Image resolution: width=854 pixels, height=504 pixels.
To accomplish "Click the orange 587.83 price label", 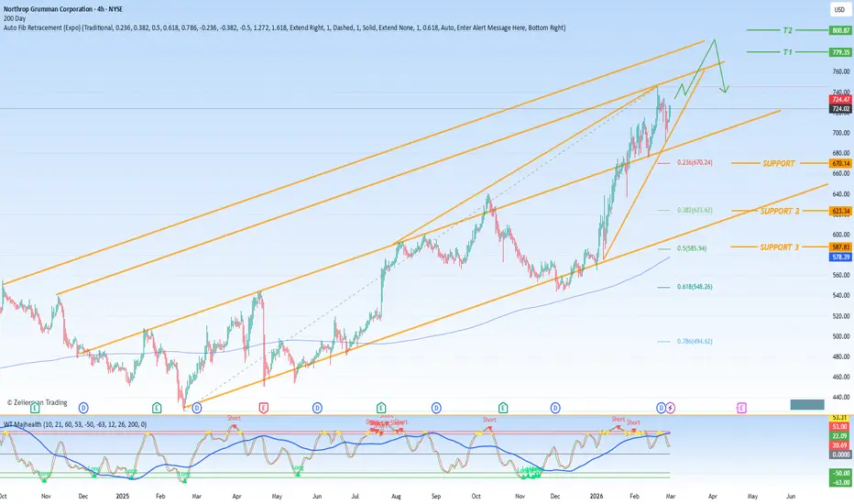I will [x=840, y=247].
